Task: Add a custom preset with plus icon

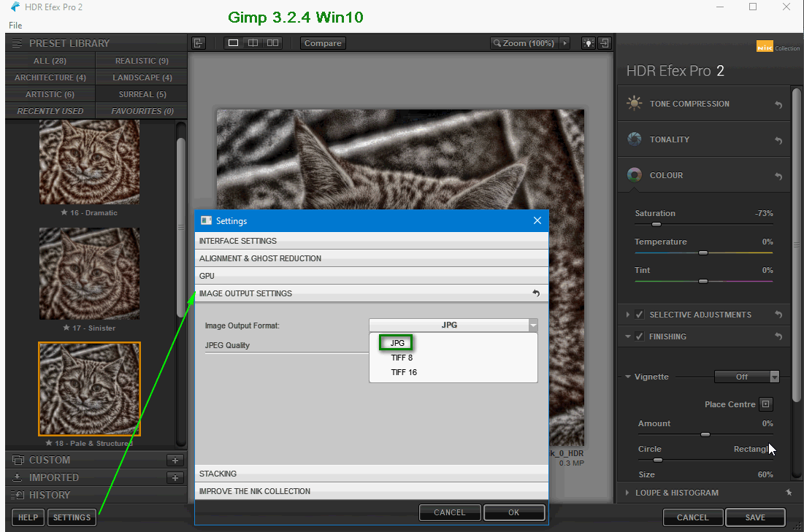Action: pos(175,460)
